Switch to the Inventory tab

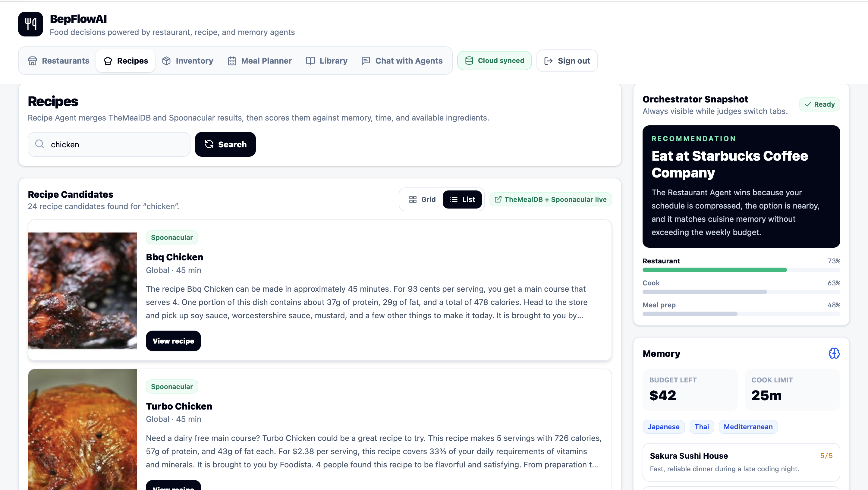coord(188,61)
